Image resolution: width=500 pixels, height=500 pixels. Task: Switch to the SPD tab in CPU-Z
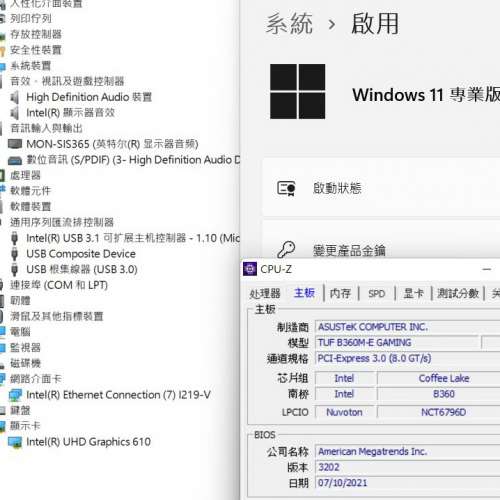point(377,294)
